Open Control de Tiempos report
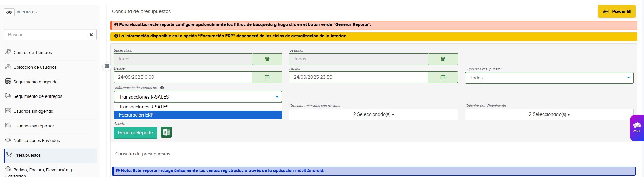This screenshot has height=177, width=644. click(x=33, y=52)
